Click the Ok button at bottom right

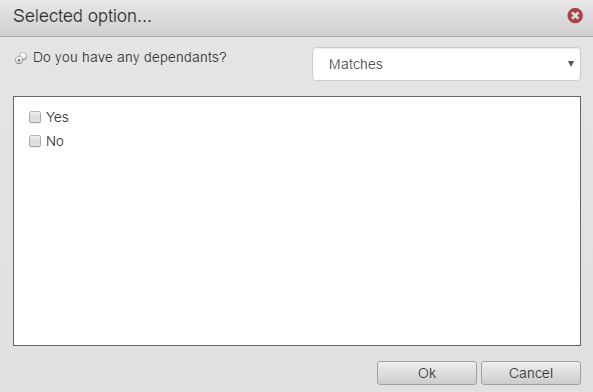click(427, 373)
